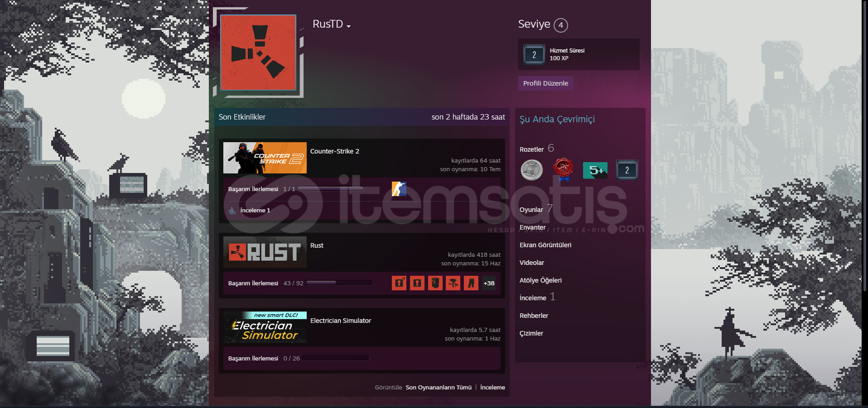Open the Counter-Strike 2 game banner

click(x=265, y=158)
